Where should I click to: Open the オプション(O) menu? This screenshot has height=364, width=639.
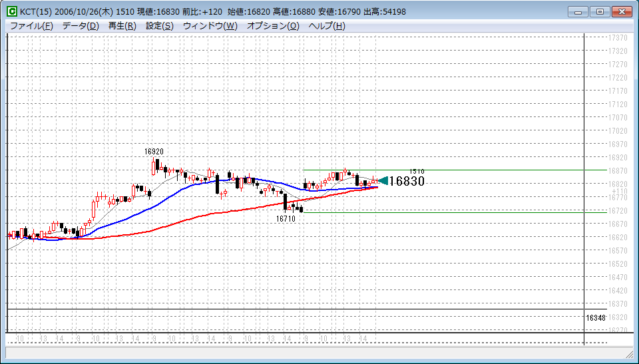[273, 26]
